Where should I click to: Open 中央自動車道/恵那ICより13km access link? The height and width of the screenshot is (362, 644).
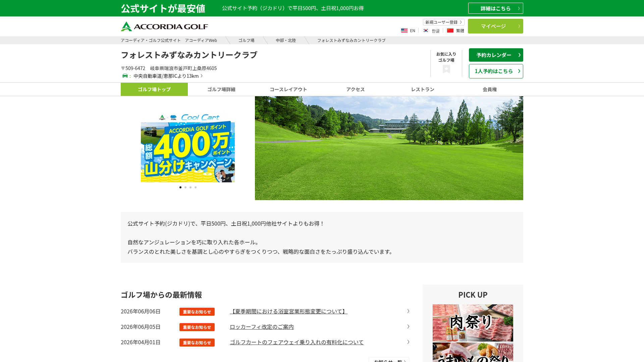click(x=168, y=76)
